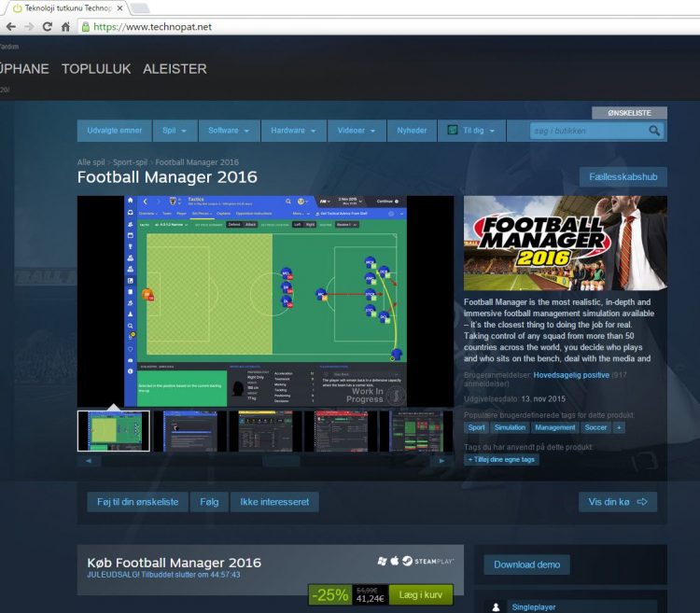The height and width of the screenshot is (613, 700).
Task: Select the first tactics screenshot thumbnail
Action: click(x=114, y=431)
